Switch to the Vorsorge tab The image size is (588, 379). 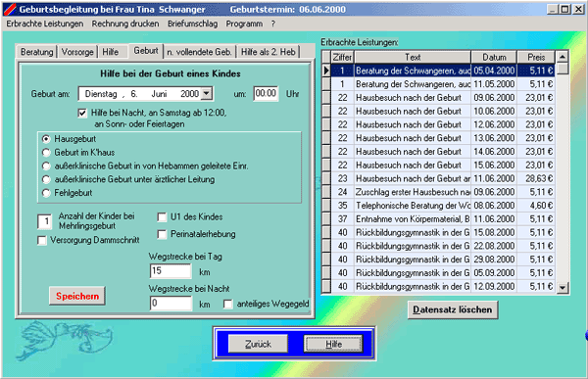coord(77,52)
